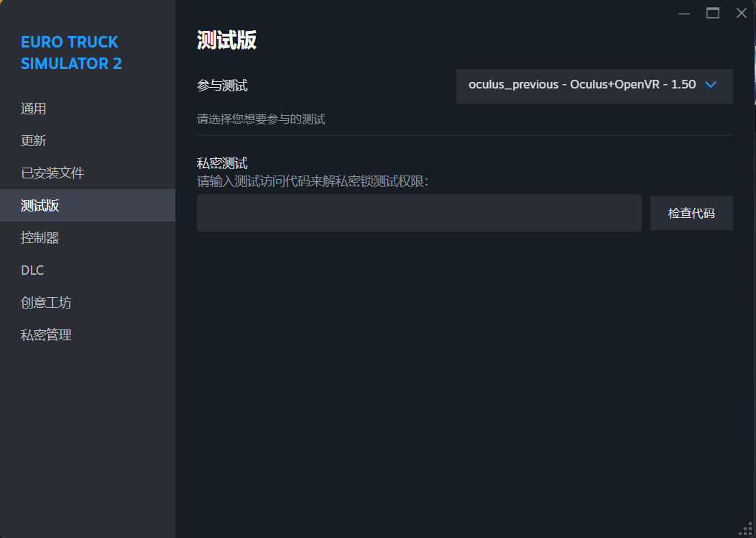Click the 私密测试 heading text
The image size is (756, 538).
[x=222, y=163]
